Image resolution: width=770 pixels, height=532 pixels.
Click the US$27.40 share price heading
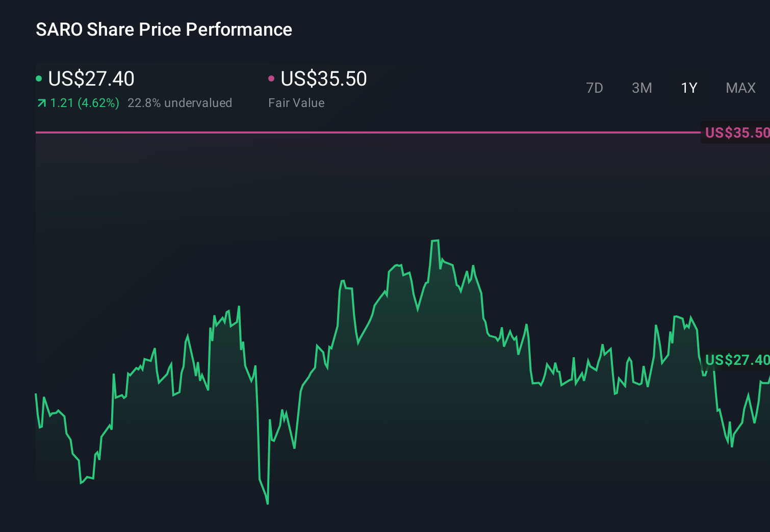(91, 78)
